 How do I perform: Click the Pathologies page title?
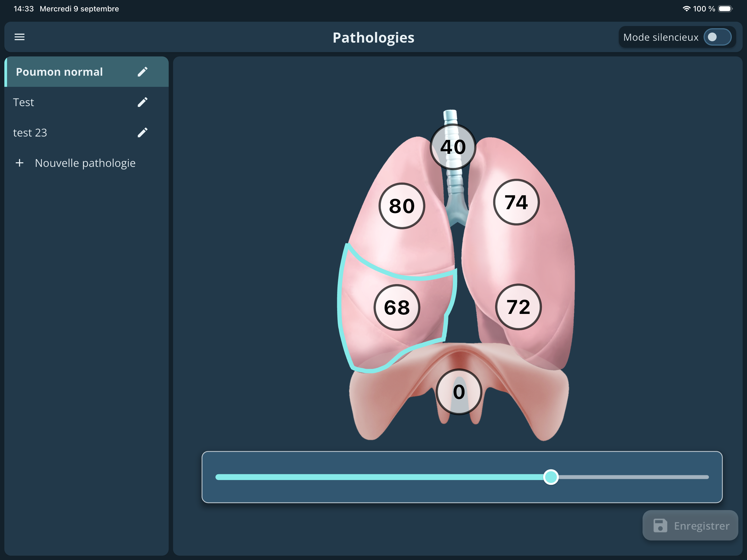(373, 37)
